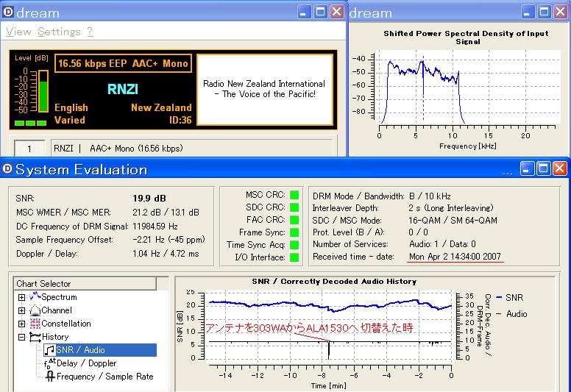Select the Spectrum chart icon
Image resolution: width=571 pixels, height=392 pixels.
click(35, 296)
